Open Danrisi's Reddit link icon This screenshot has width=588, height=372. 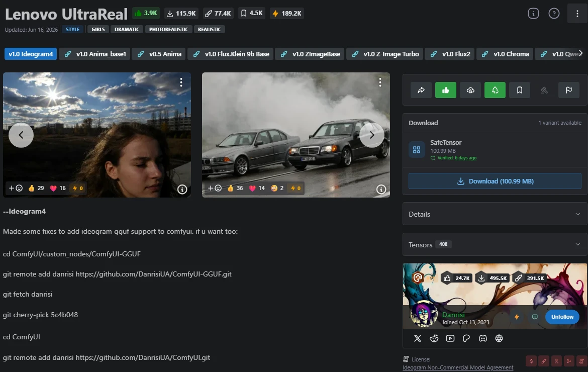pos(434,338)
